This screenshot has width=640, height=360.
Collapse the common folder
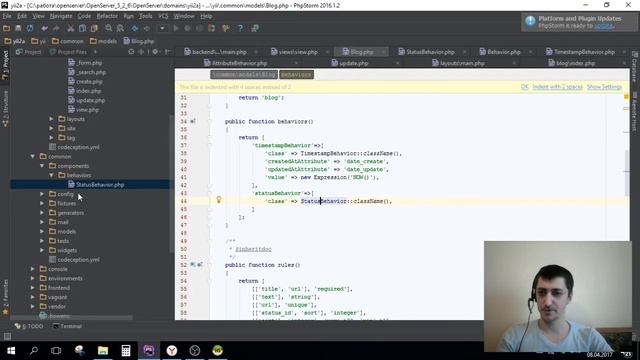click(x=33, y=156)
